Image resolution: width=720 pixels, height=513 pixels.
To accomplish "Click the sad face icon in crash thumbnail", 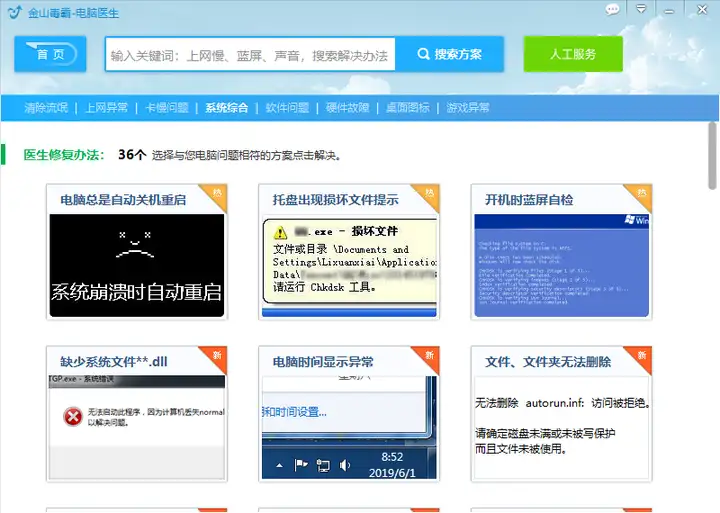I will coord(135,245).
